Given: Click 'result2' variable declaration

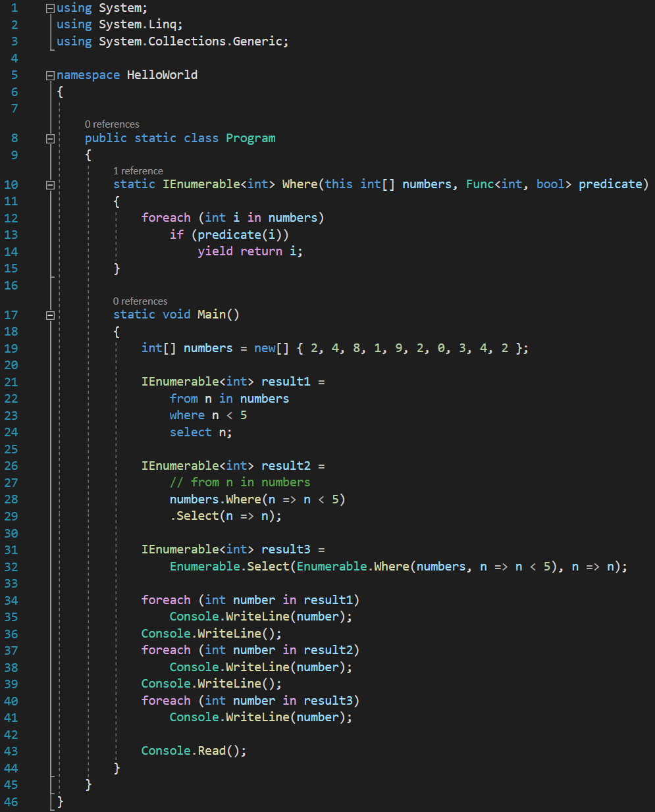Looking at the screenshot, I should click(286, 466).
